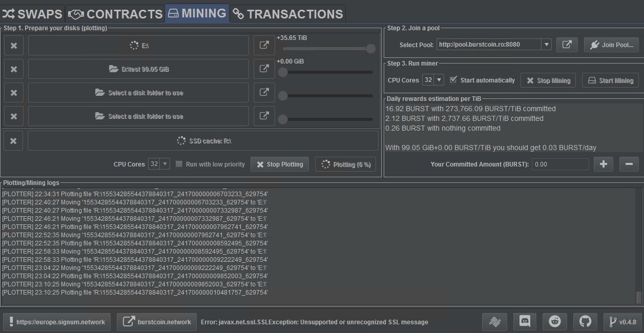Decrease committed amount with minus button
The height and width of the screenshot is (333, 644).
click(x=629, y=164)
